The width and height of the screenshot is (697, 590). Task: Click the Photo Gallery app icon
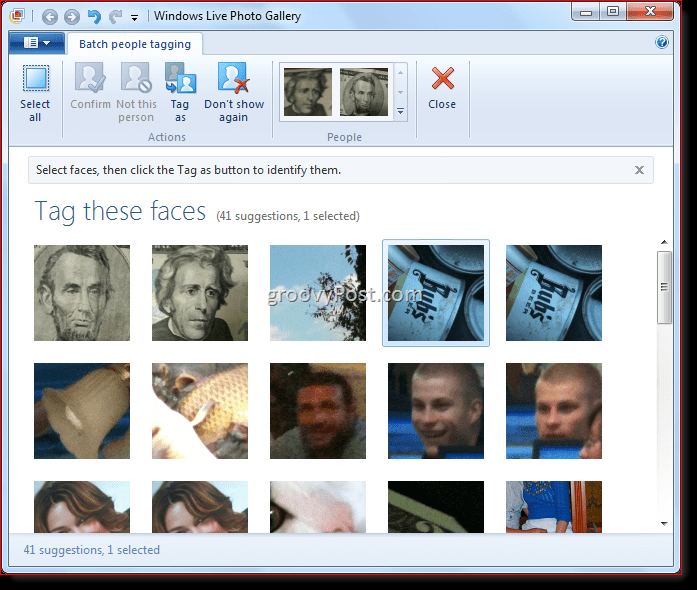pyautogui.click(x=17, y=16)
